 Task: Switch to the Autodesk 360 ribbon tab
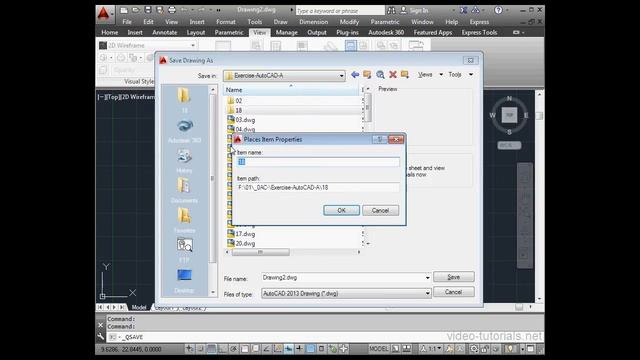tap(386, 32)
